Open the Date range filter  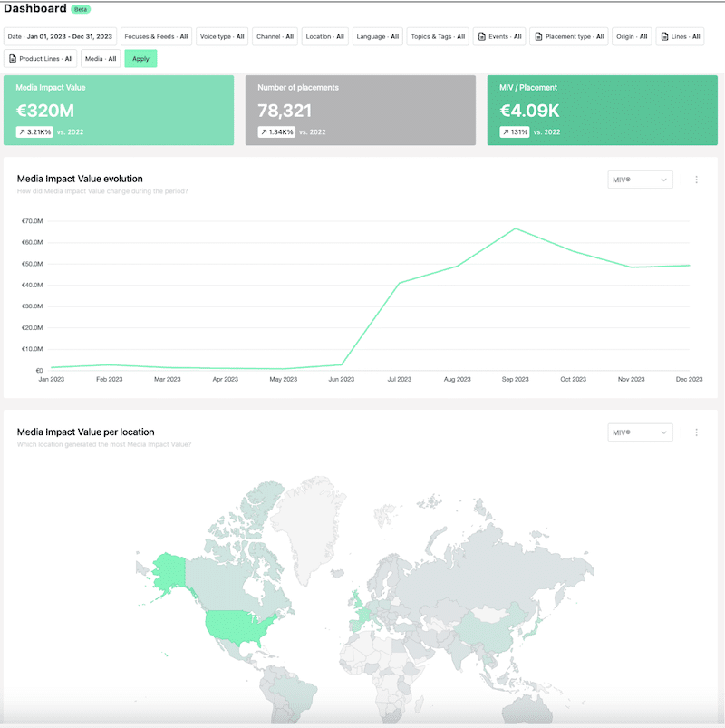(x=60, y=36)
